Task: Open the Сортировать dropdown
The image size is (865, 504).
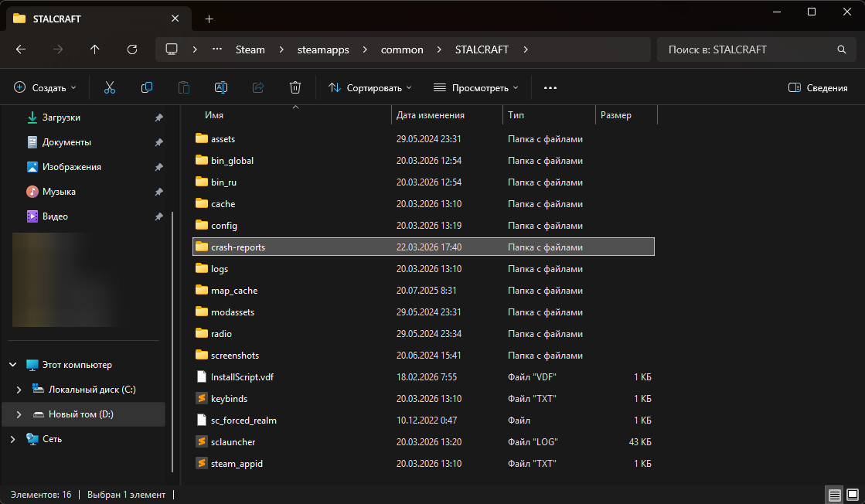Action: coord(370,88)
